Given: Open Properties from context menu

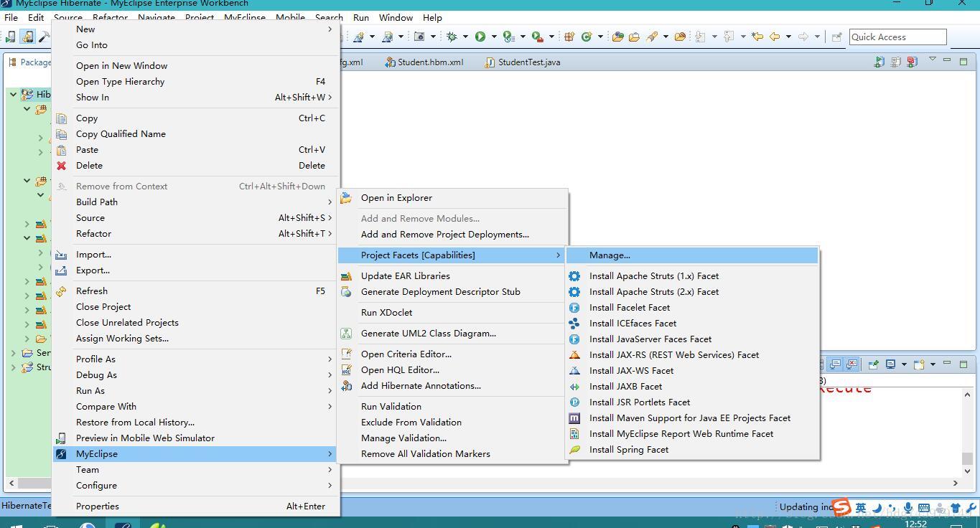Looking at the screenshot, I should point(195,506).
